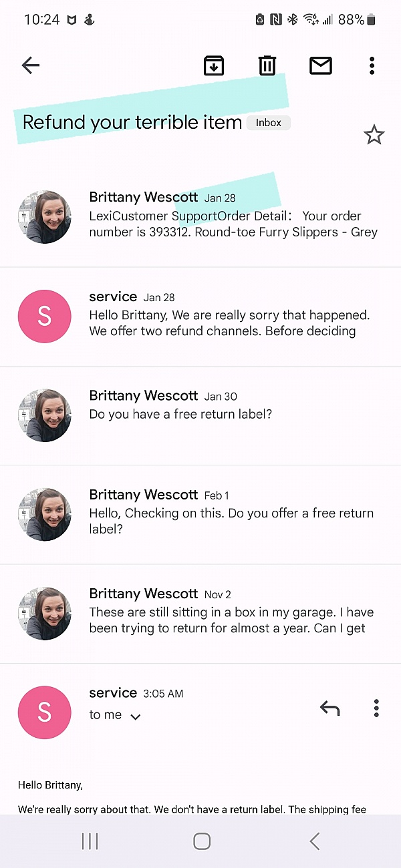Mark conversation as unread with envelope icon
Screen dimensions: 401x868
[x=321, y=65]
